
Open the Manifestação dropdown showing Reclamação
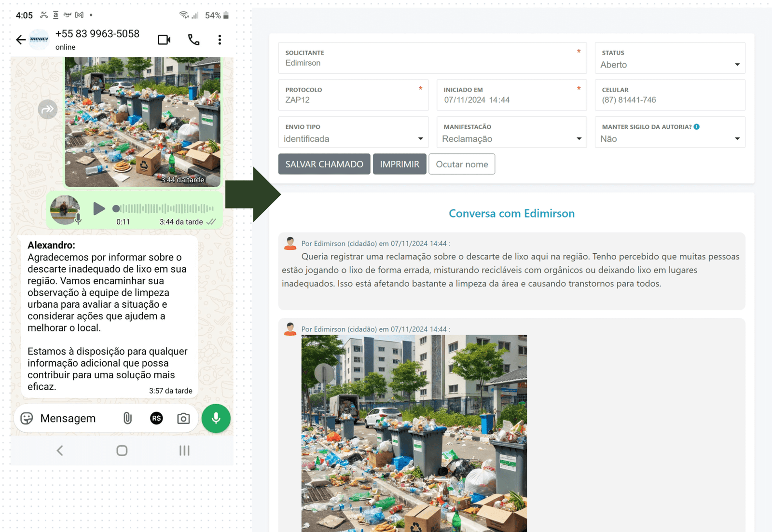[511, 139]
